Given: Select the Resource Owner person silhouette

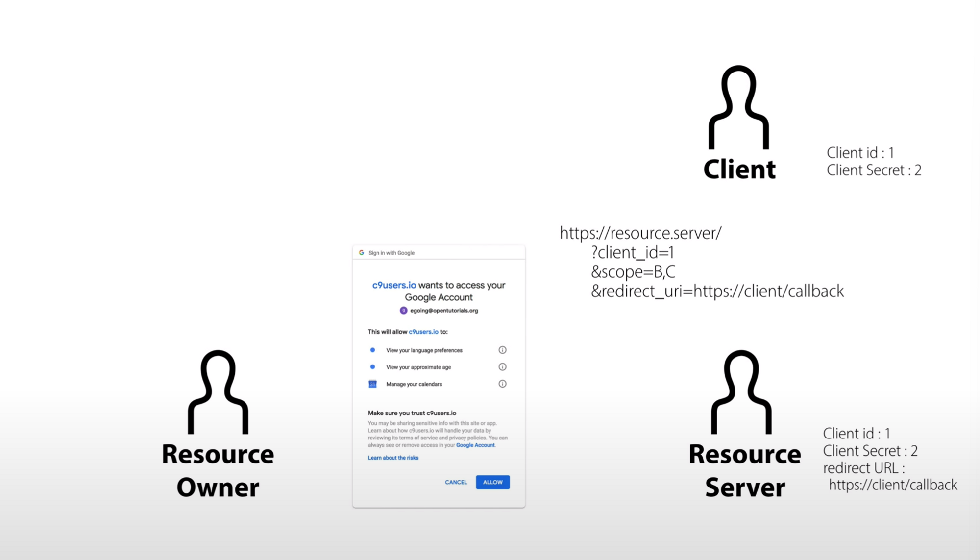Looking at the screenshot, I should click(218, 392).
